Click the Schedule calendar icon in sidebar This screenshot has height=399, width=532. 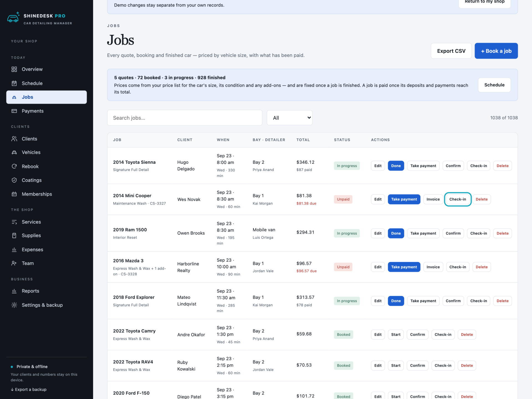[14, 83]
